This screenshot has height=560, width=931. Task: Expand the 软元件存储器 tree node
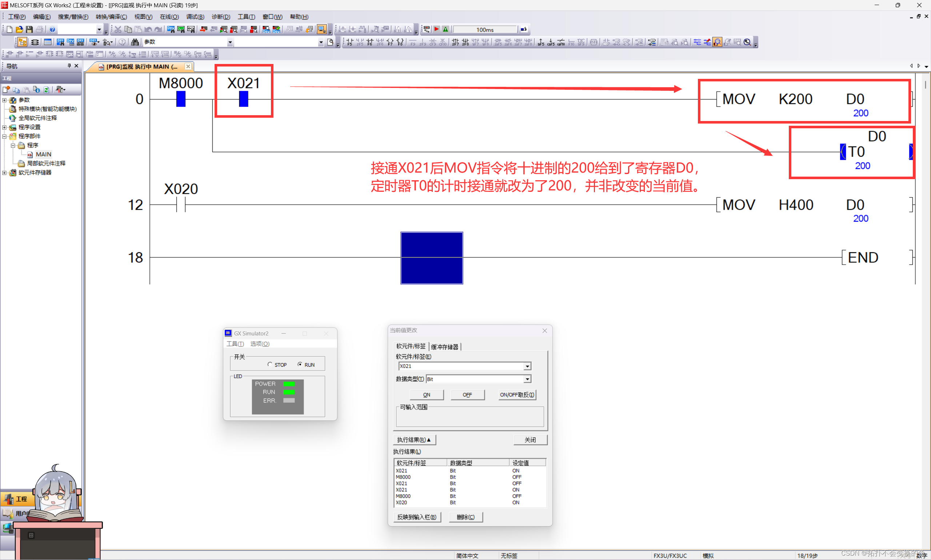(4, 173)
